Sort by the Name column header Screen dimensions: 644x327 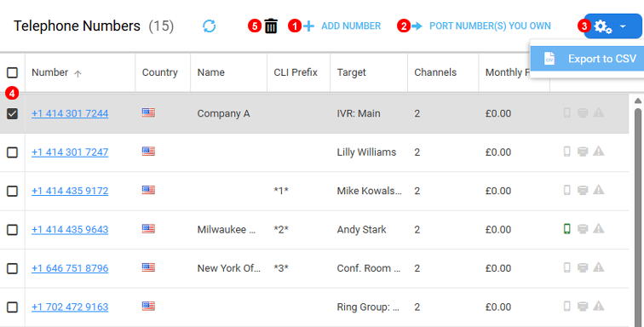tap(210, 72)
